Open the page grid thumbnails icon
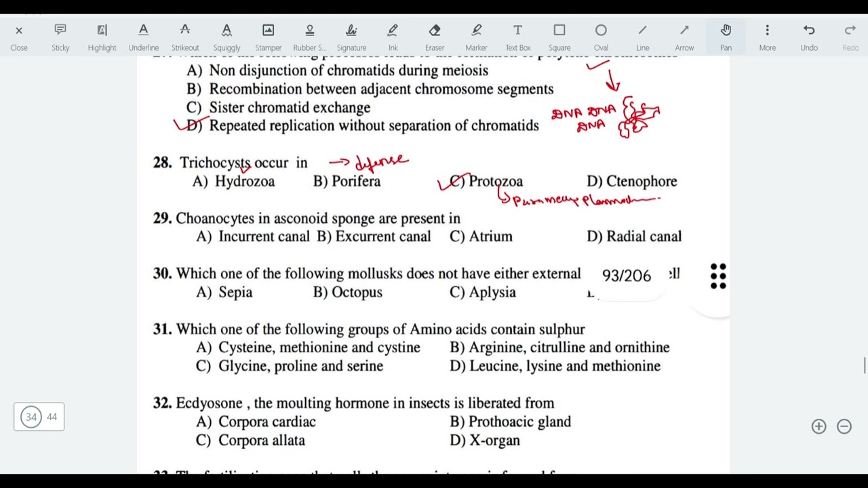 718,276
